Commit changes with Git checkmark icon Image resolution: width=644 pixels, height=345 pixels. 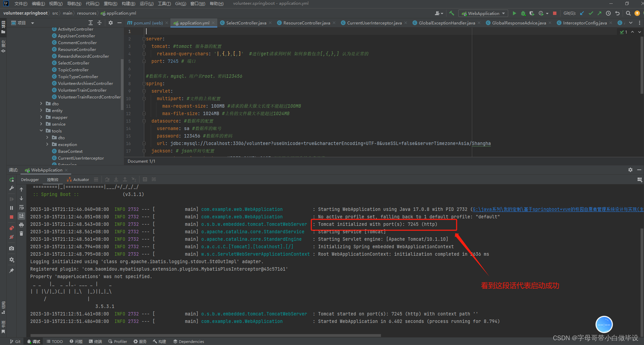tap(591, 13)
